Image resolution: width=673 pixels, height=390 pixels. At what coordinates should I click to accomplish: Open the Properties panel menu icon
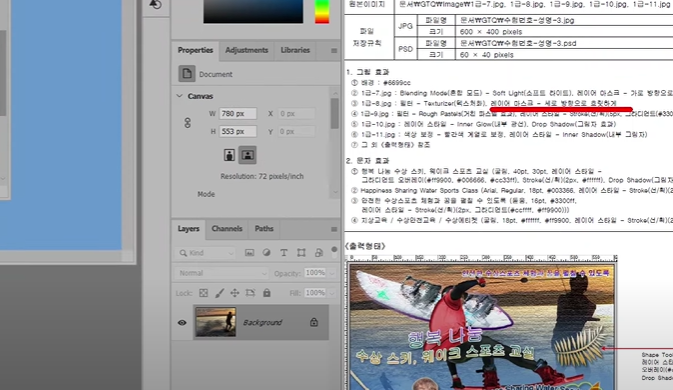pyautogui.click(x=334, y=51)
